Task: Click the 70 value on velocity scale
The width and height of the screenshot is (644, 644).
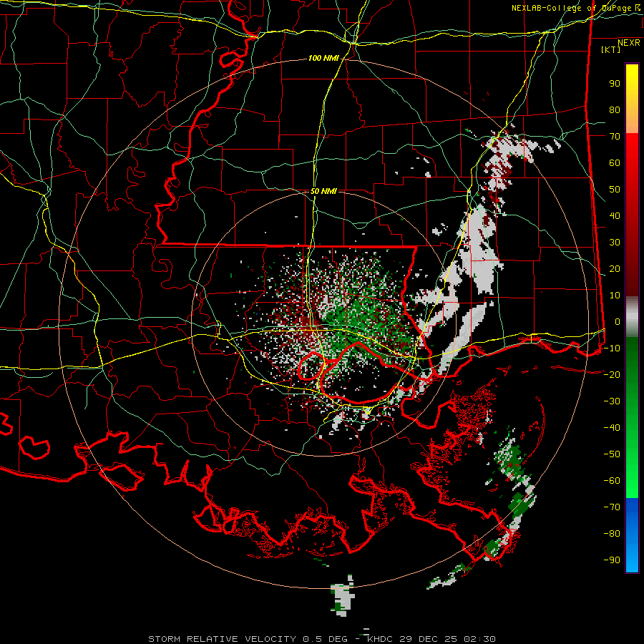Action: coord(615,137)
